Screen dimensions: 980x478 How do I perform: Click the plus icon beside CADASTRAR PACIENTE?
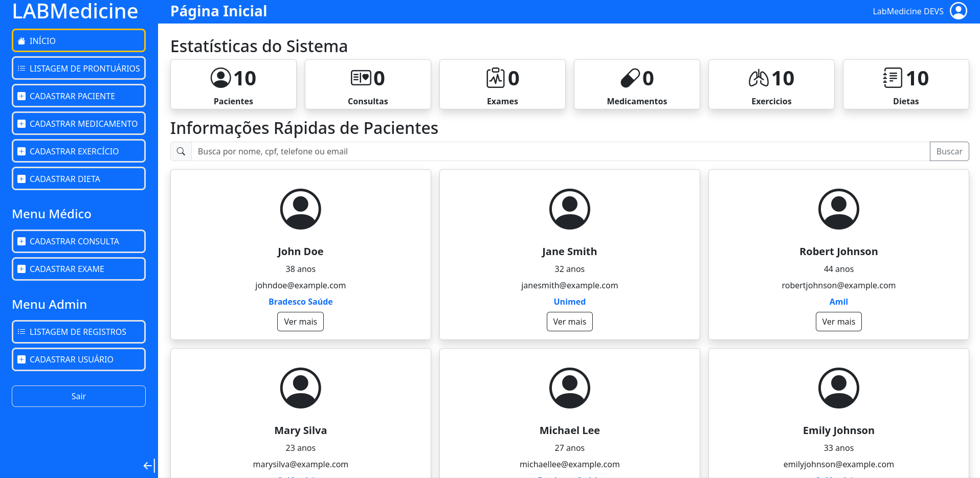[x=21, y=96]
